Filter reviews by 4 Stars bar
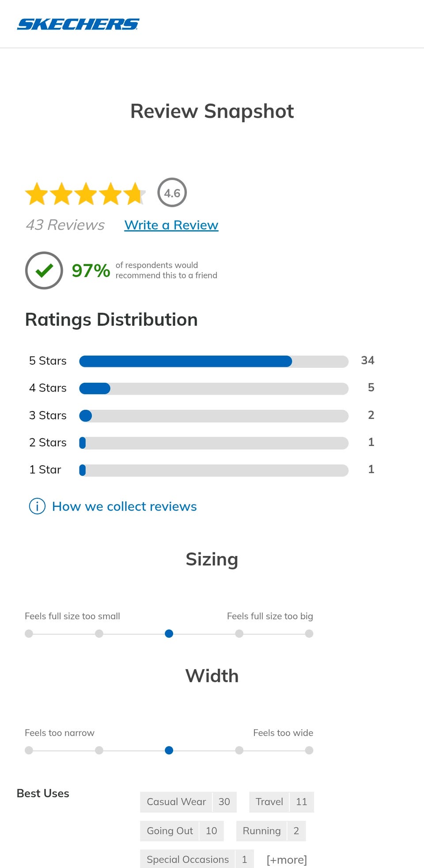Screen dimensions: 424x868 coord(213,388)
